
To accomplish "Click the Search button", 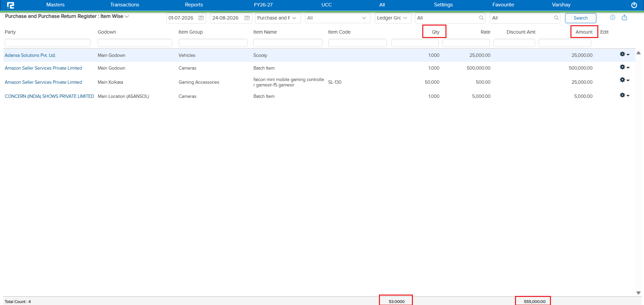I will click(581, 18).
